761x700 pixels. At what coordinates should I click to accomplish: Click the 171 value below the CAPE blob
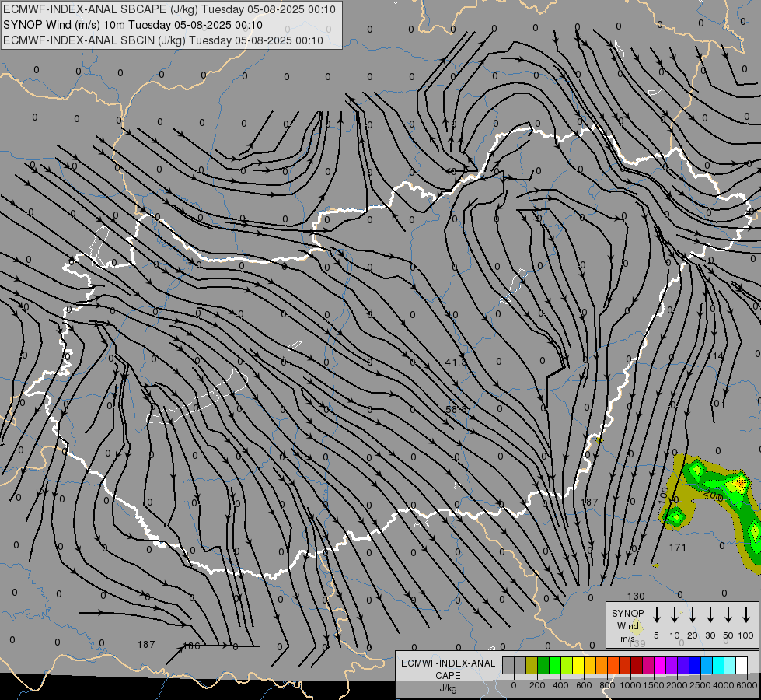pos(678,548)
